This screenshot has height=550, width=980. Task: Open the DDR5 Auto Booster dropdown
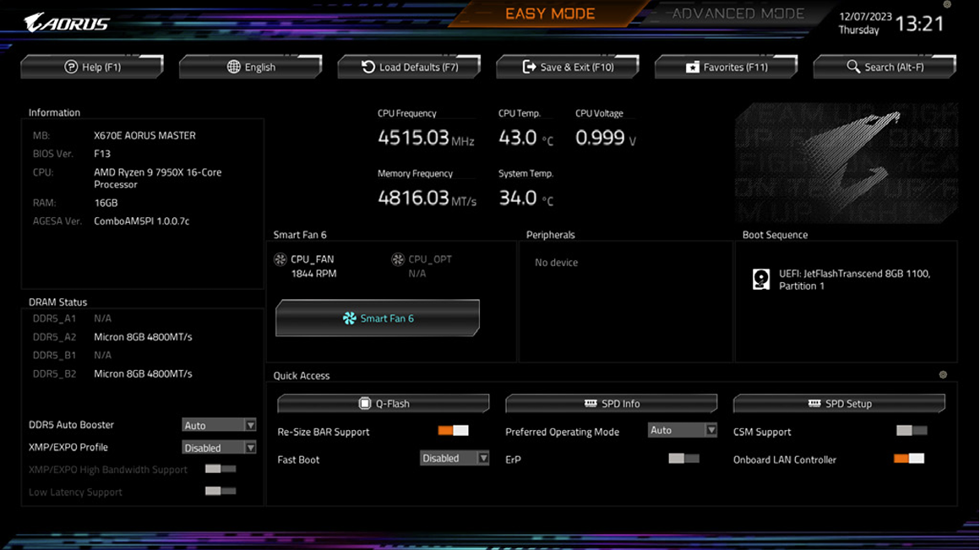[x=219, y=425]
